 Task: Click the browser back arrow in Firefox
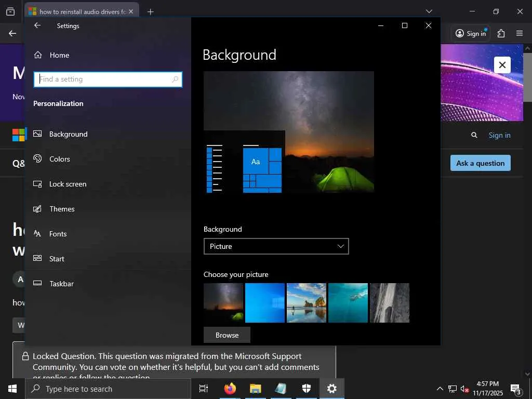pyautogui.click(x=12, y=33)
